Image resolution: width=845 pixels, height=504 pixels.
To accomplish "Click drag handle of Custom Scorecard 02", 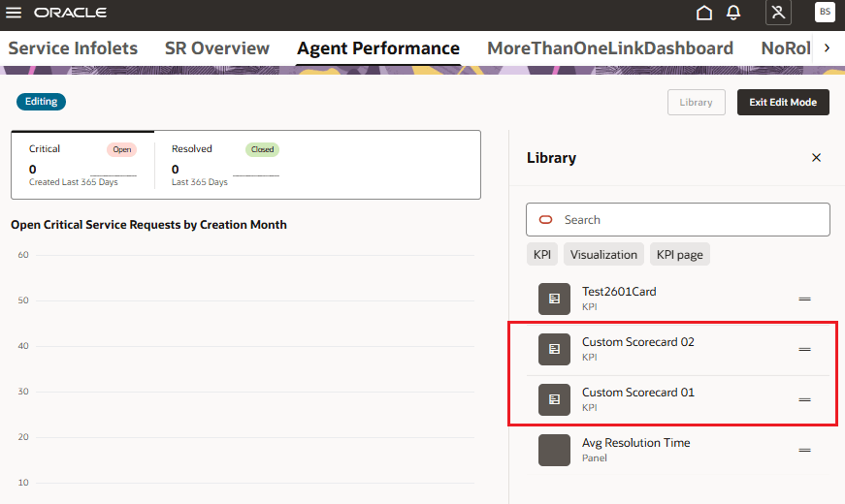I will click(804, 349).
